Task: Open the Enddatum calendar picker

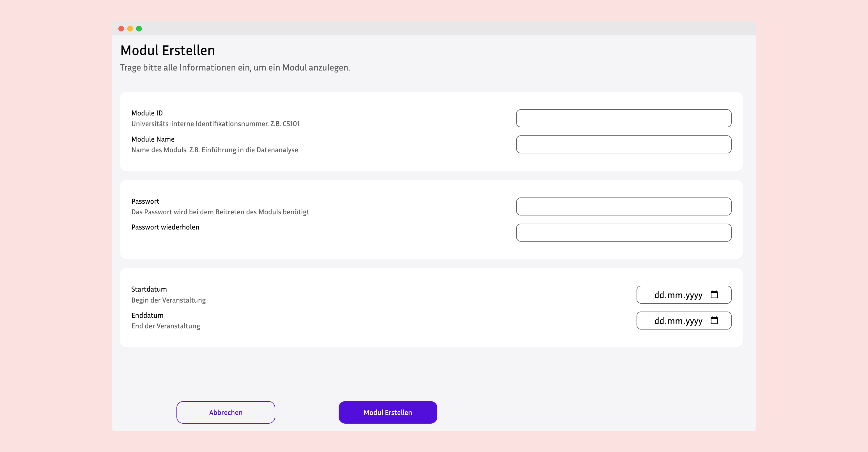Action: click(715, 321)
